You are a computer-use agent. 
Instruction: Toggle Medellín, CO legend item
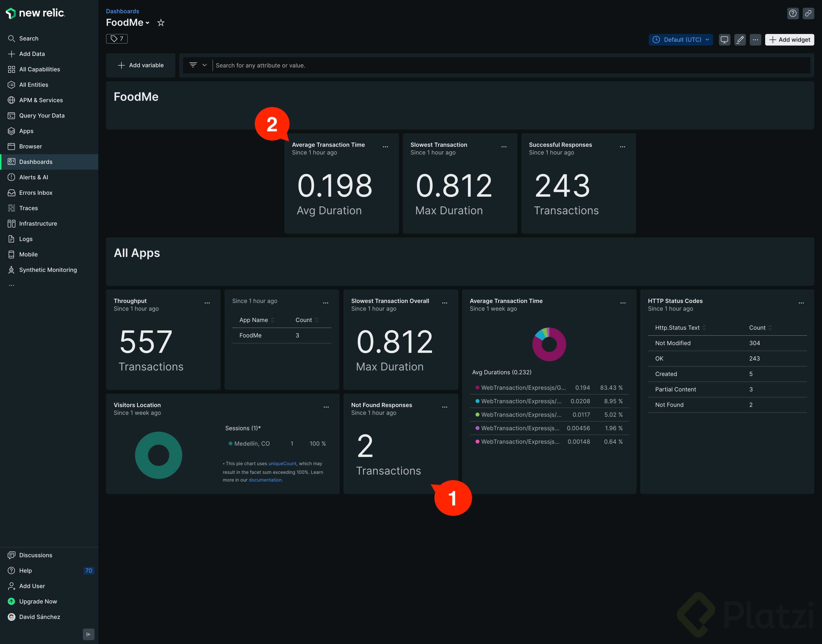[x=277, y=444]
